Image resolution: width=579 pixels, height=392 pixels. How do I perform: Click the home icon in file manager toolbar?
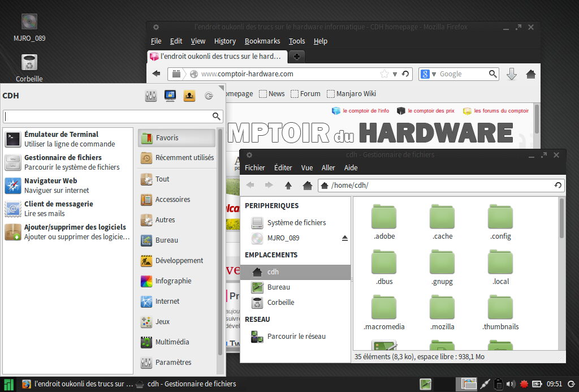306,185
